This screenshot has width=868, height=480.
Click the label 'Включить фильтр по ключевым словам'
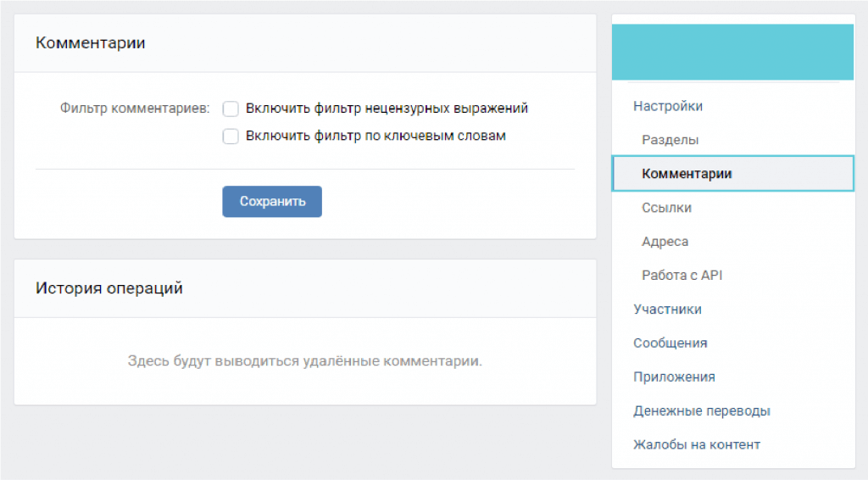(x=376, y=136)
